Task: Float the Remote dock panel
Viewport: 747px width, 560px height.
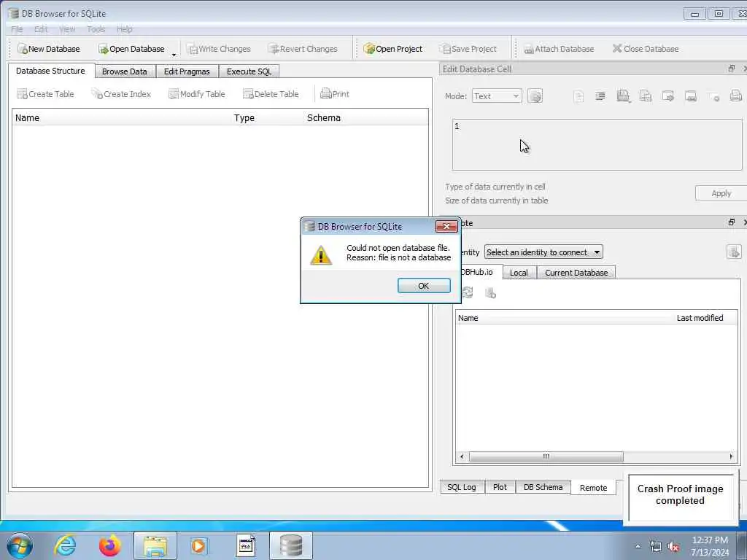Action: (x=731, y=222)
